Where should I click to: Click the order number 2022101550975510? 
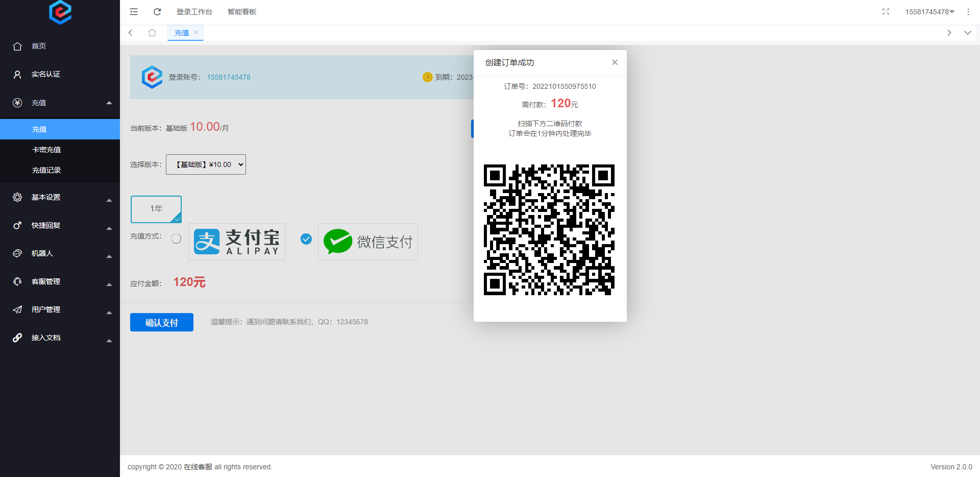(x=564, y=86)
